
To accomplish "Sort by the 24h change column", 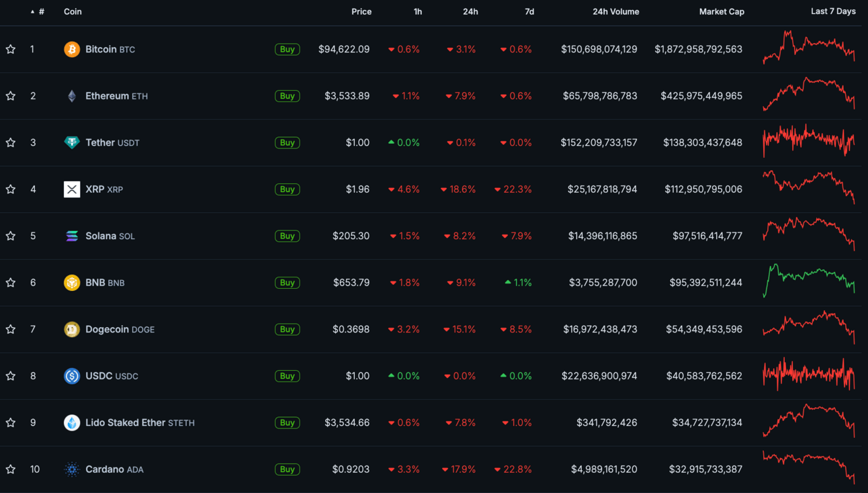I will tap(470, 11).
